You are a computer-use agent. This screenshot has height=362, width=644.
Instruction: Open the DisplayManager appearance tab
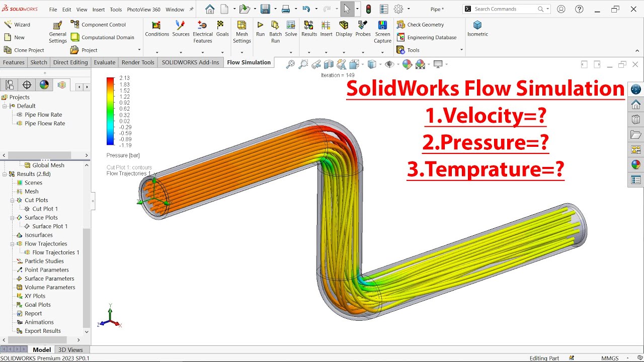pos(44,85)
